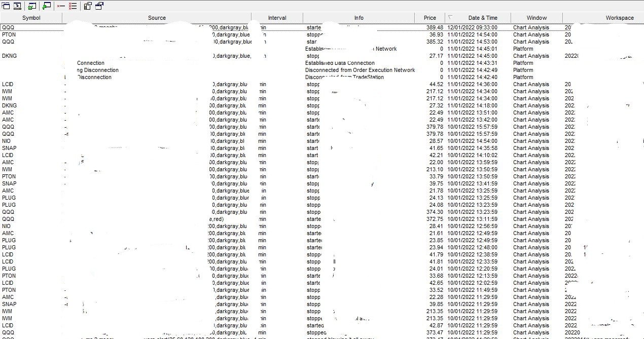
Task: Select the price cell 374.30
Action: tap(435, 212)
